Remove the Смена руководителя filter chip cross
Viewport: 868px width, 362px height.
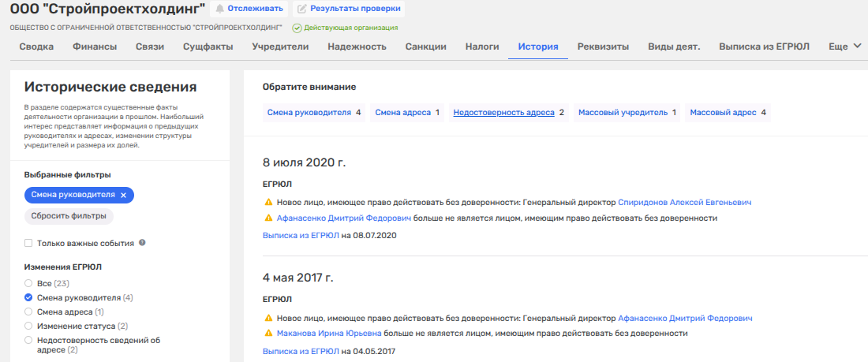pyautogui.click(x=123, y=195)
